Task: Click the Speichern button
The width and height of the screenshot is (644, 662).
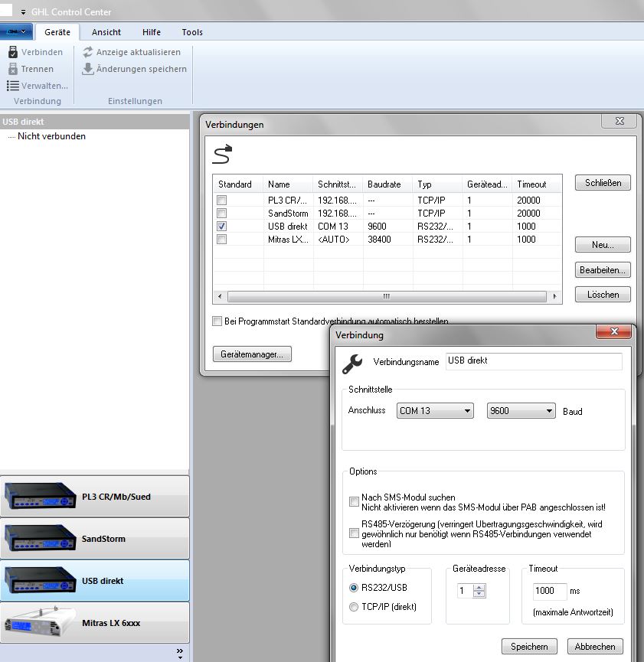Action: (529, 647)
